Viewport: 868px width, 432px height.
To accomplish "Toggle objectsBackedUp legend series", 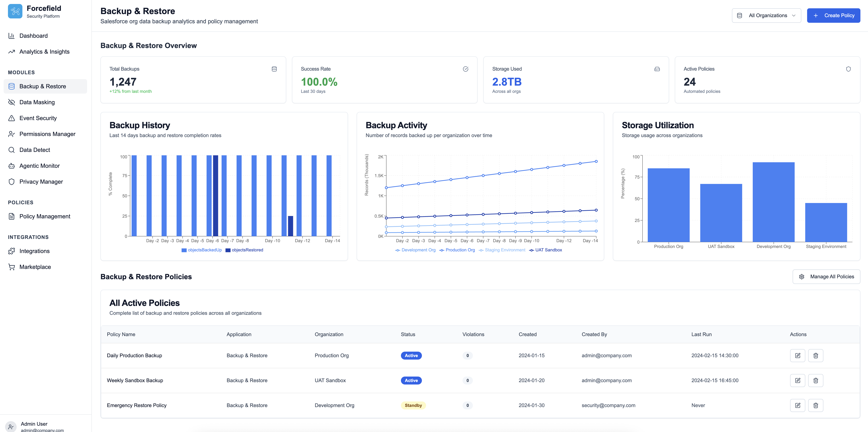I will coord(201,250).
